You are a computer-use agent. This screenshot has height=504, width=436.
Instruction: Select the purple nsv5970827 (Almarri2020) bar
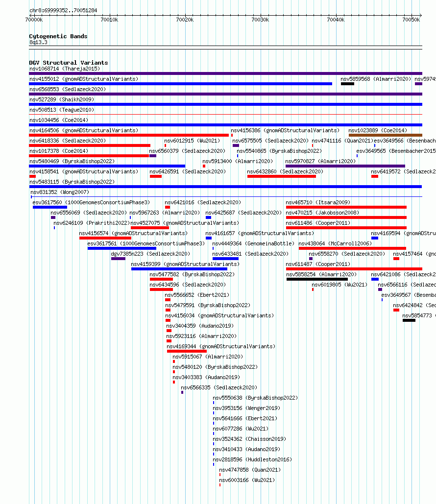coord(345,166)
